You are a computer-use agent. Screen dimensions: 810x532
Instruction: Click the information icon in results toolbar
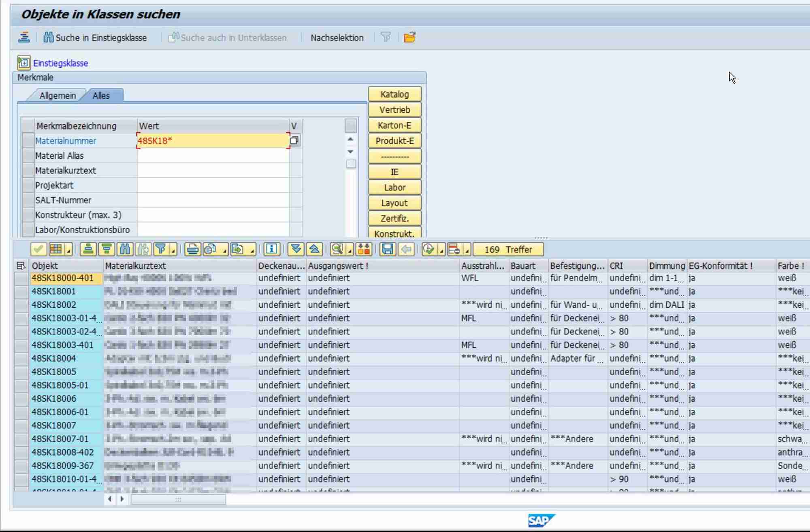(x=272, y=249)
